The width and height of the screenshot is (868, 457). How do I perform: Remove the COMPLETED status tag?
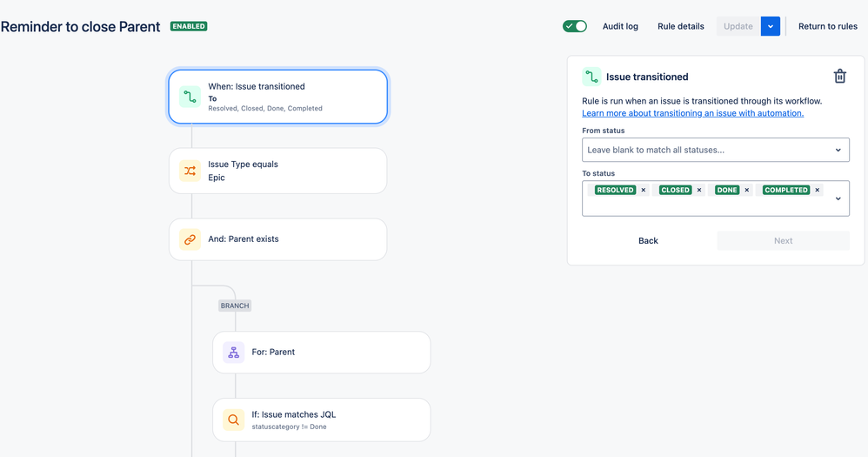click(x=817, y=190)
